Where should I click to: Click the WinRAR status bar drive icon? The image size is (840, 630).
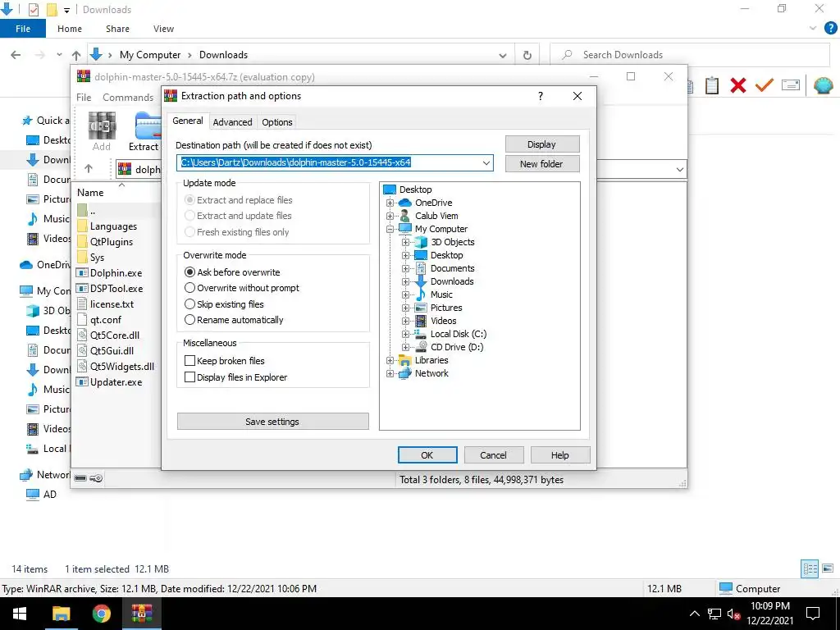80,478
